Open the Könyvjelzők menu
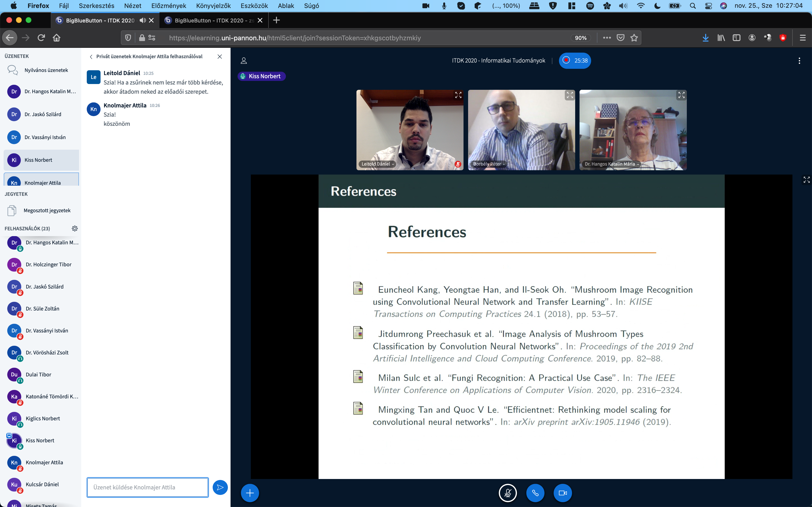The width and height of the screenshot is (812, 507). (x=213, y=6)
